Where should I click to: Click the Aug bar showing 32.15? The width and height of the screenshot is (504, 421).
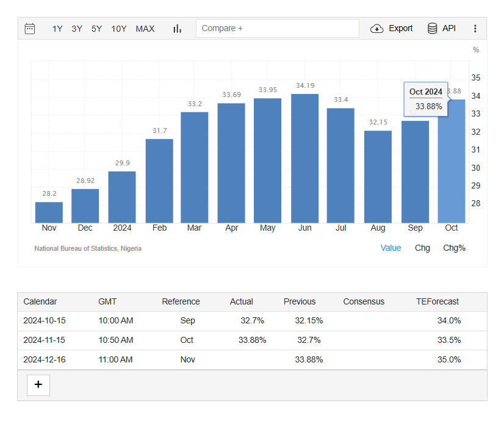378,177
